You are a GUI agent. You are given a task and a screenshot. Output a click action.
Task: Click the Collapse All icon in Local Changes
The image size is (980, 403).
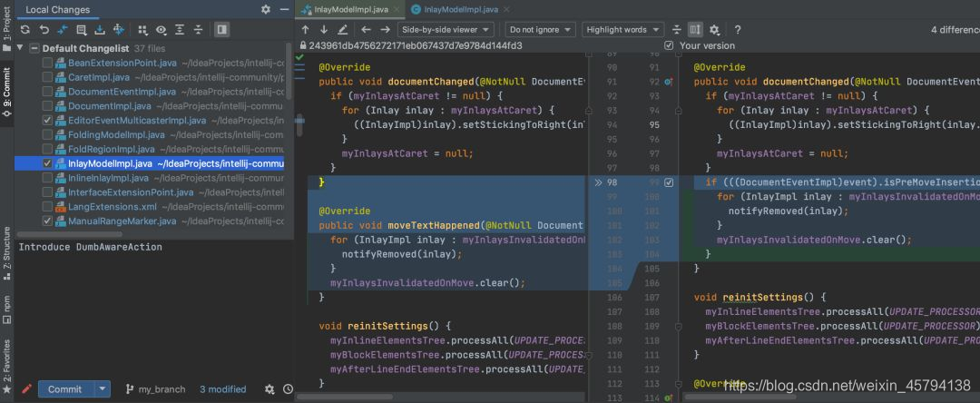point(198,29)
